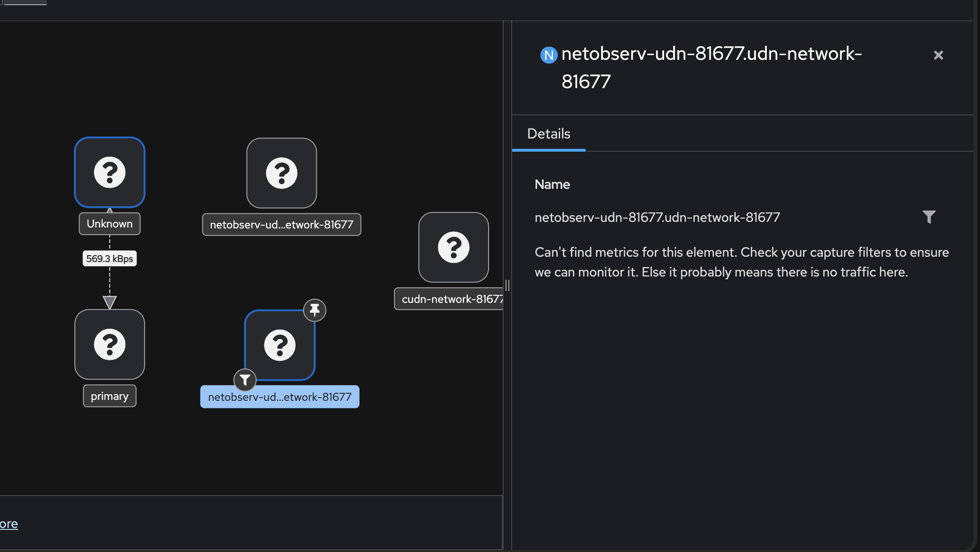Click the blue N network badge
The height and width of the screenshot is (552, 980).
[x=548, y=55]
